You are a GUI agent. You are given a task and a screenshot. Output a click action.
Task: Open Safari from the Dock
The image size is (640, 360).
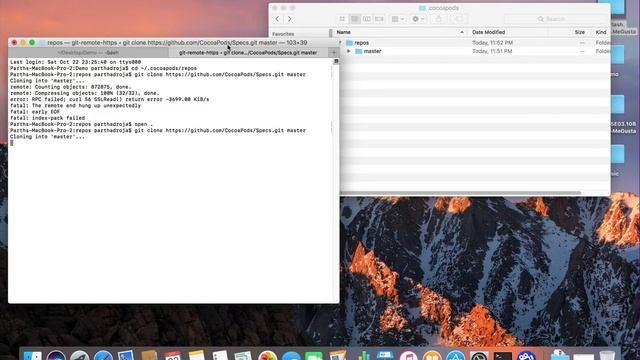coord(103,356)
